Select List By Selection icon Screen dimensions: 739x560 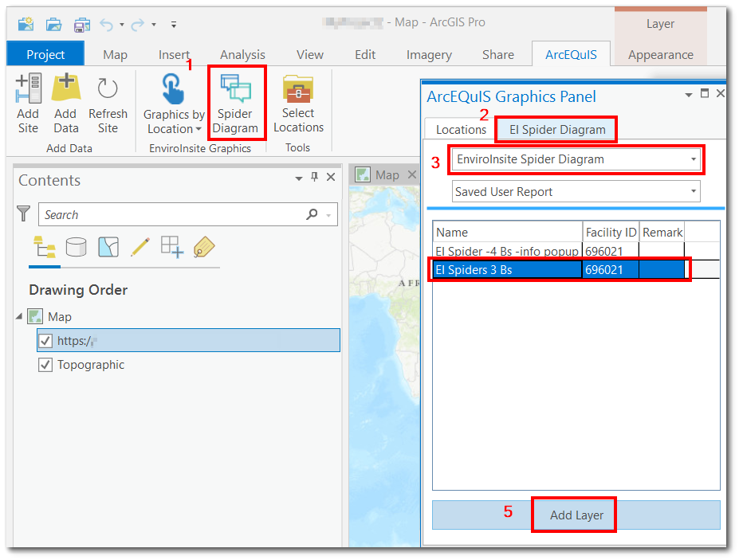pos(108,247)
